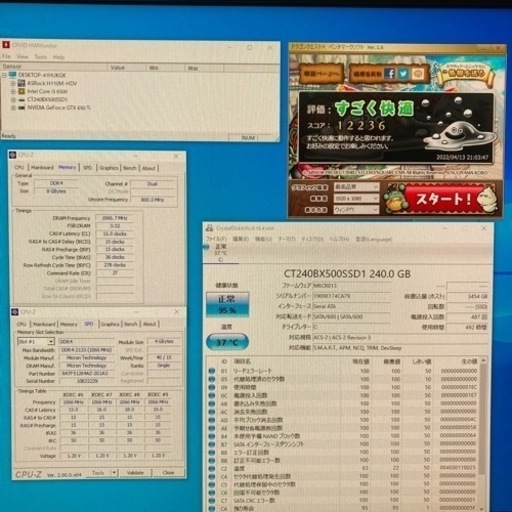This screenshot has width=512, height=512.
Task: Switch to the CPU tab in upper CPU-Z window
Action: [19, 167]
